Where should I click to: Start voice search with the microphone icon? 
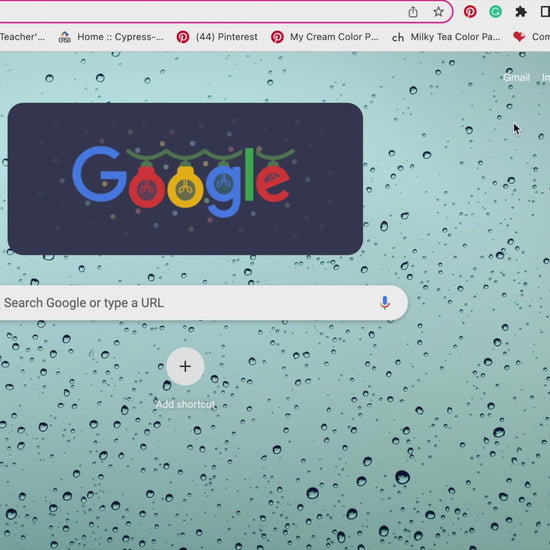tap(385, 302)
